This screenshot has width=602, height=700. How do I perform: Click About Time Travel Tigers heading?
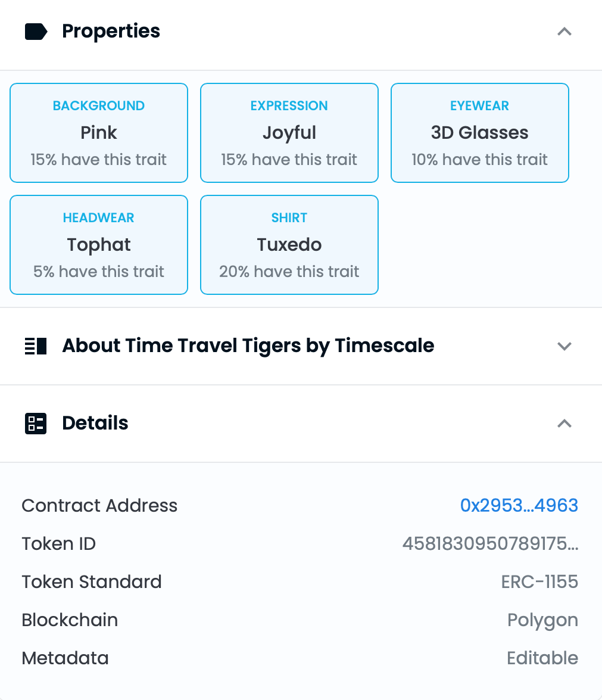pyautogui.click(x=248, y=346)
